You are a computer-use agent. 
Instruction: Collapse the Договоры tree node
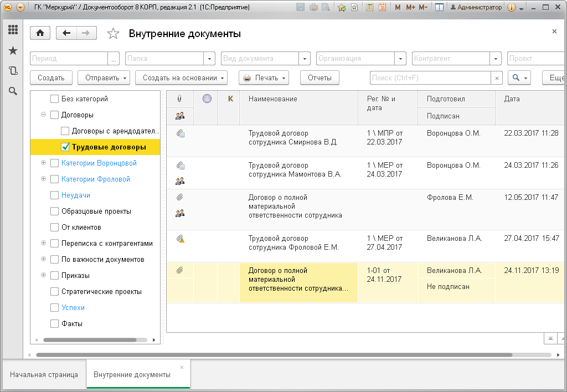(x=43, y=115)
